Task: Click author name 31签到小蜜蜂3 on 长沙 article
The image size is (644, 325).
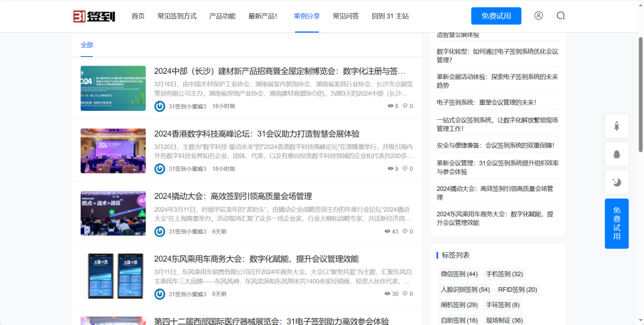Action: click(187, 106)
